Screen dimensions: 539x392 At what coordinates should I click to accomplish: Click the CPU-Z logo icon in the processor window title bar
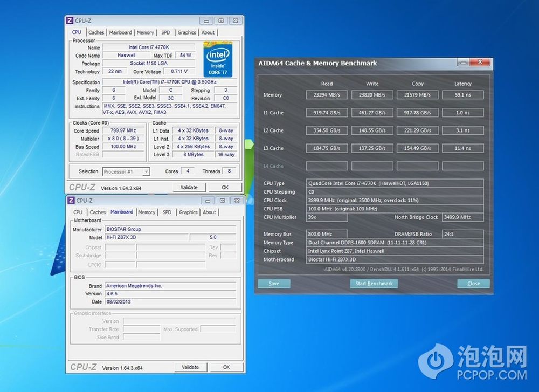tap(70, 20)
